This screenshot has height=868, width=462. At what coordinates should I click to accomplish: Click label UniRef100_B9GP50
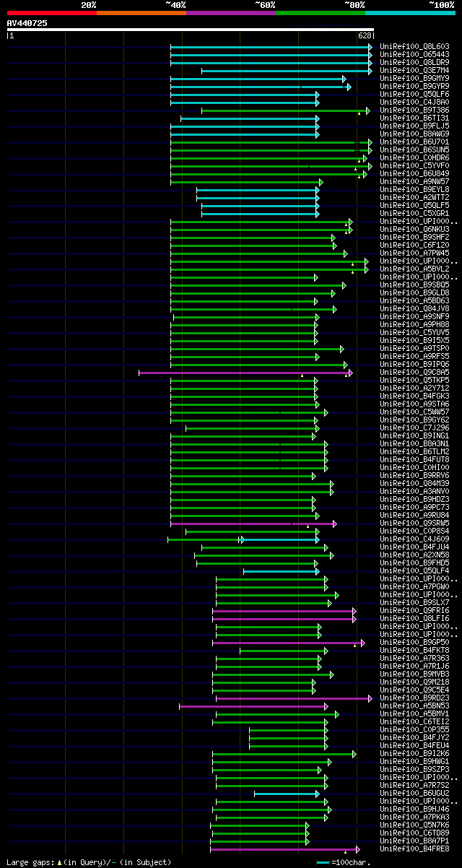coord(414,642)
